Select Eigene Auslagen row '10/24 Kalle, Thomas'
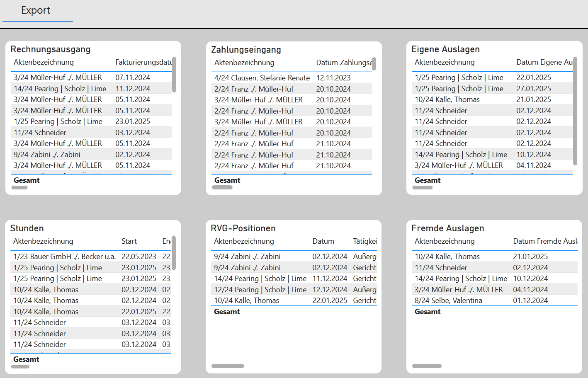The image size is (588, 378). (492, 99)
